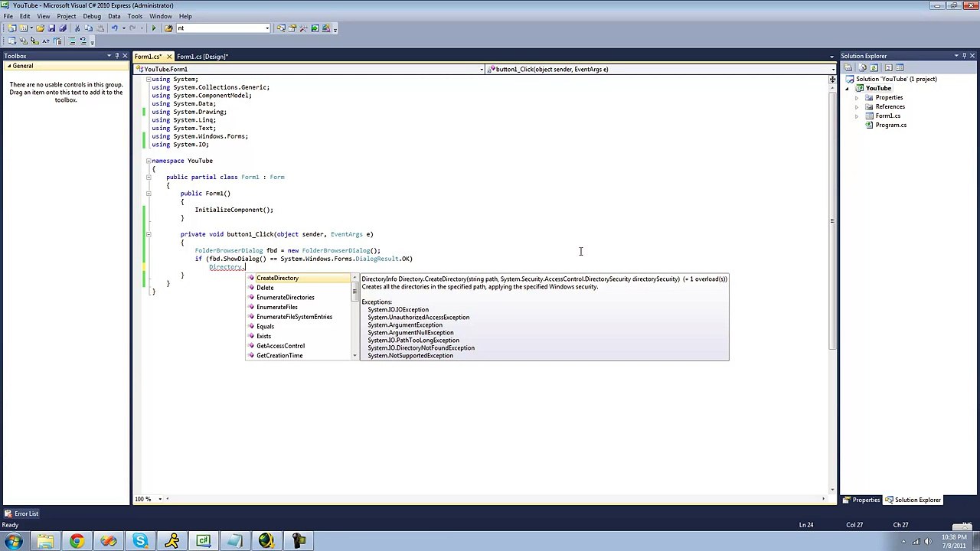
Task: Switch to the Form1.cs [Design] tab
Action: (202, 57)
